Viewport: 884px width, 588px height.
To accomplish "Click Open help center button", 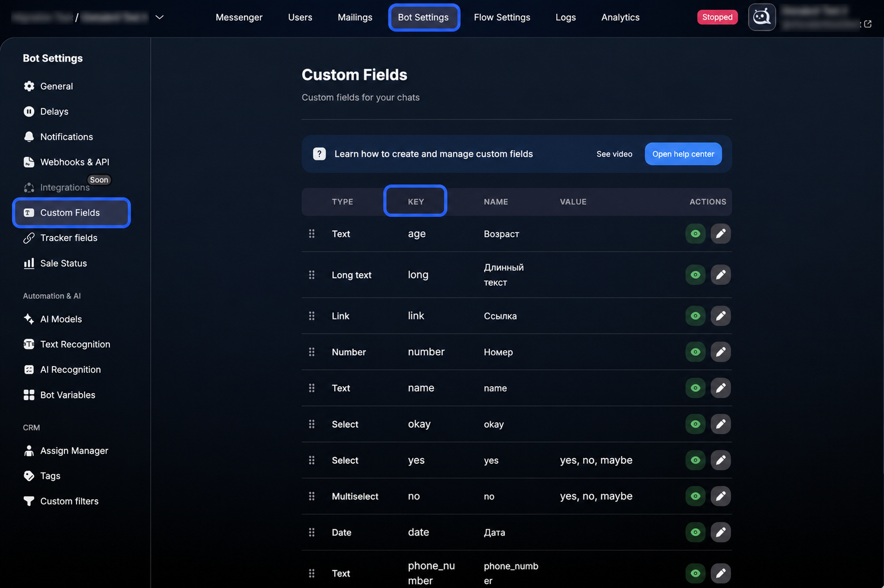I will coord(683,154).
